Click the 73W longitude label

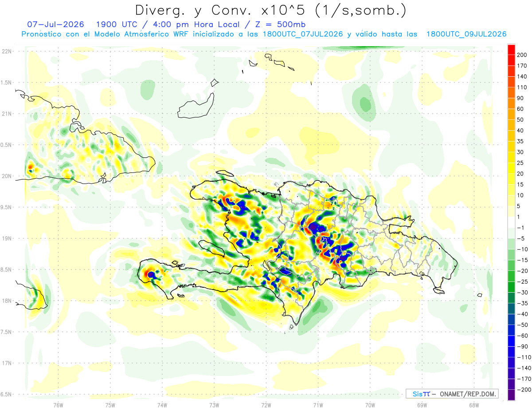point(214,405)
